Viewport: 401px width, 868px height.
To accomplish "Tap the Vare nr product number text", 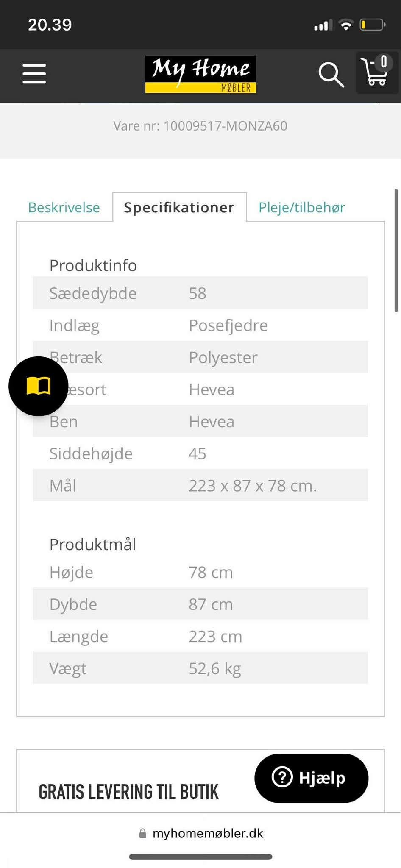I will point(200,126).
